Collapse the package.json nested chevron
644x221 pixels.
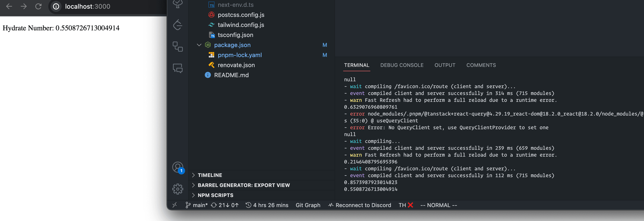tap(199, 45)
